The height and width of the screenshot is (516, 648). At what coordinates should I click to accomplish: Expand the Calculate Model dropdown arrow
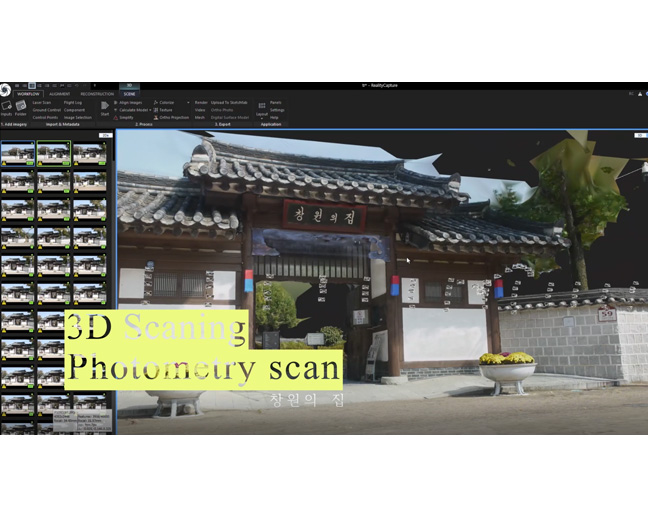(x=150, y=110)
